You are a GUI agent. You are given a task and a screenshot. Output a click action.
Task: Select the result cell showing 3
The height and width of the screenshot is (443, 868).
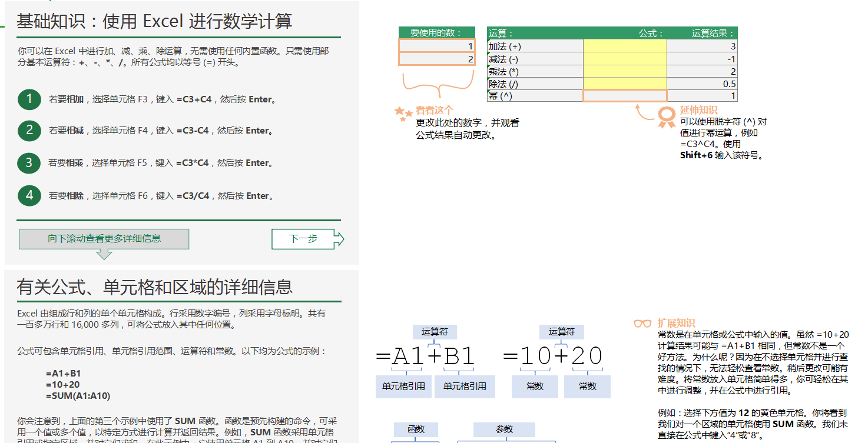(x=702, y=46)
